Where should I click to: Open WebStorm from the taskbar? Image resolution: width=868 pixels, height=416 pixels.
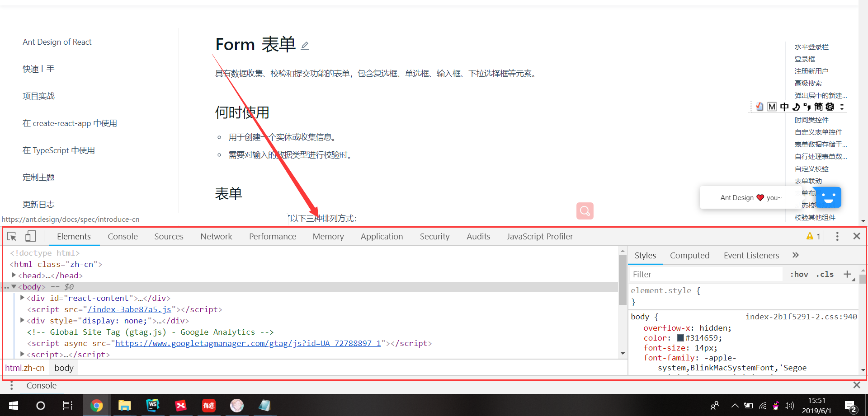(x=153, y=405)
